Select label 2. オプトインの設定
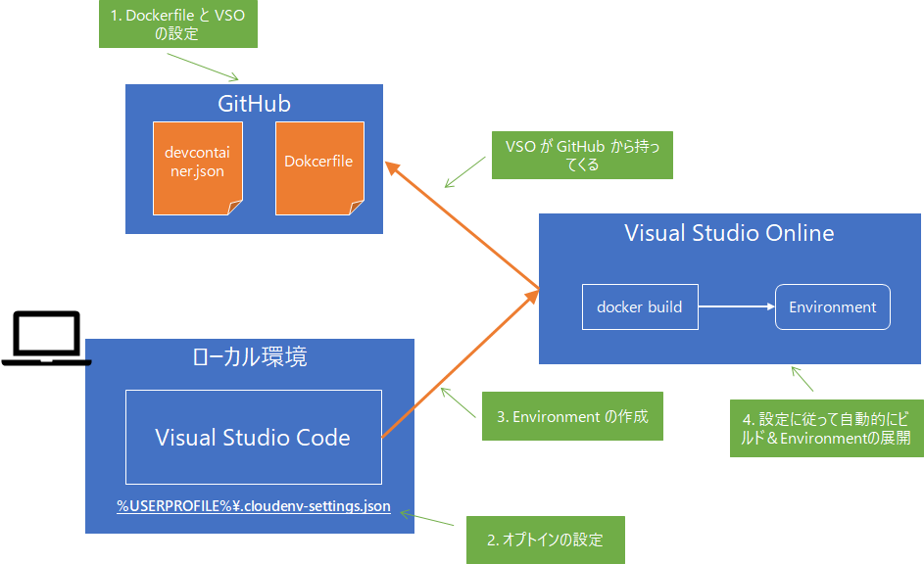924x564 pixels. coord(546,540)
